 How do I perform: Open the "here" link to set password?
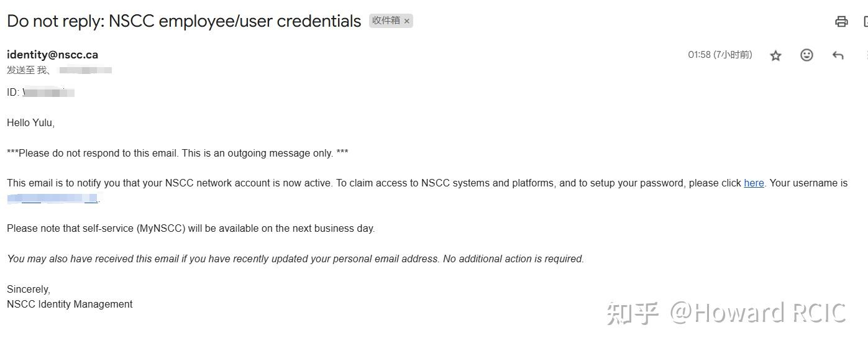[x=754, y=183]
